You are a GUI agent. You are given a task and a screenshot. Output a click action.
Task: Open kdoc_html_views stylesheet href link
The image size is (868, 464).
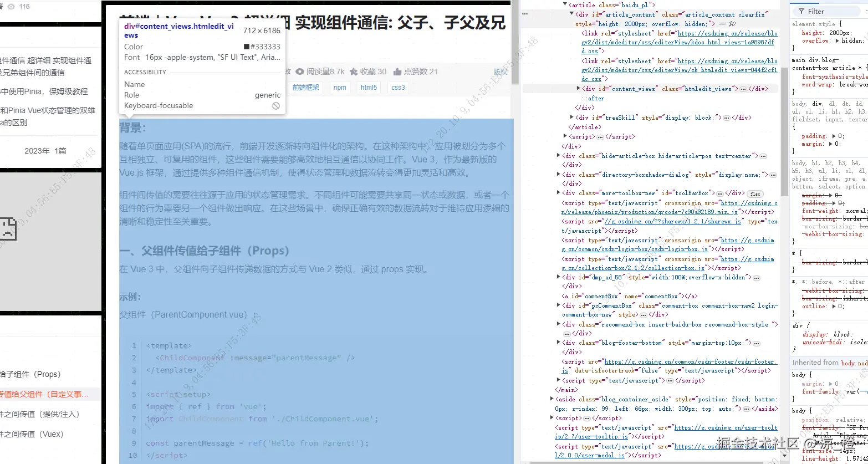click(680, 42)
